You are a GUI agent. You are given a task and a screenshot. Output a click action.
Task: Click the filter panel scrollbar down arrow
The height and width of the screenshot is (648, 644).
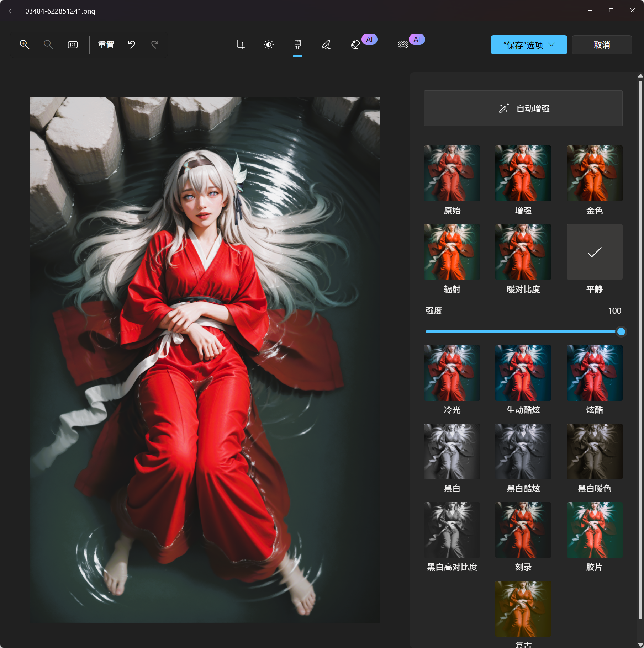point(640,644)
